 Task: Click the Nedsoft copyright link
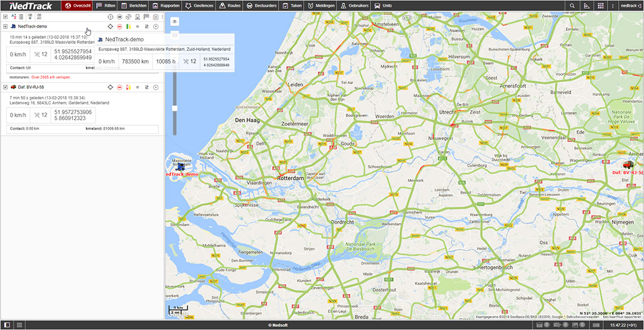tap(279, 325)
